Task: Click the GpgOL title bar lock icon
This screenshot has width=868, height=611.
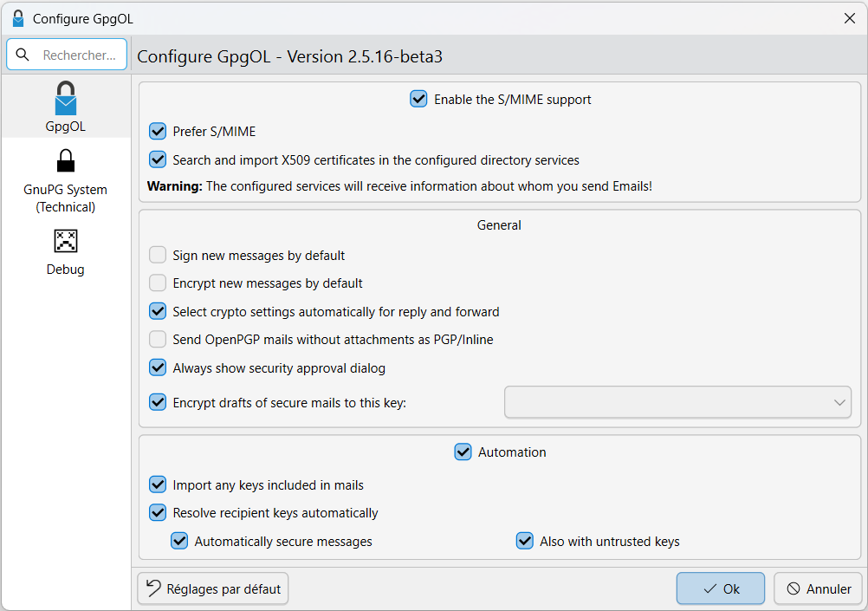Action: tap(18, 18)
